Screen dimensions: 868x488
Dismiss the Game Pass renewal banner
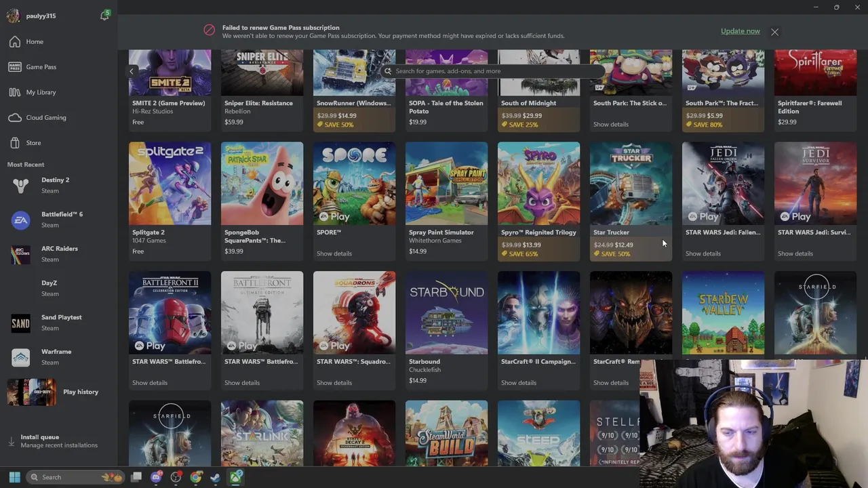point(774,32)
